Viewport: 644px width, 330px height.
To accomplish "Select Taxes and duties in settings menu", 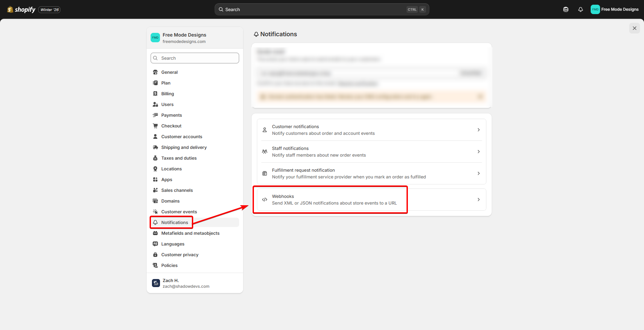I will (179, 158).
